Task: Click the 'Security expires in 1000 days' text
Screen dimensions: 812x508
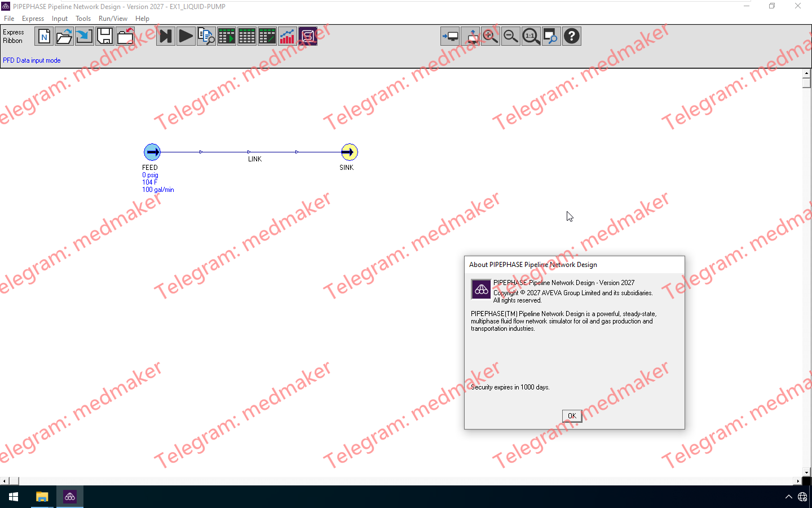Action: click(510, 387)
